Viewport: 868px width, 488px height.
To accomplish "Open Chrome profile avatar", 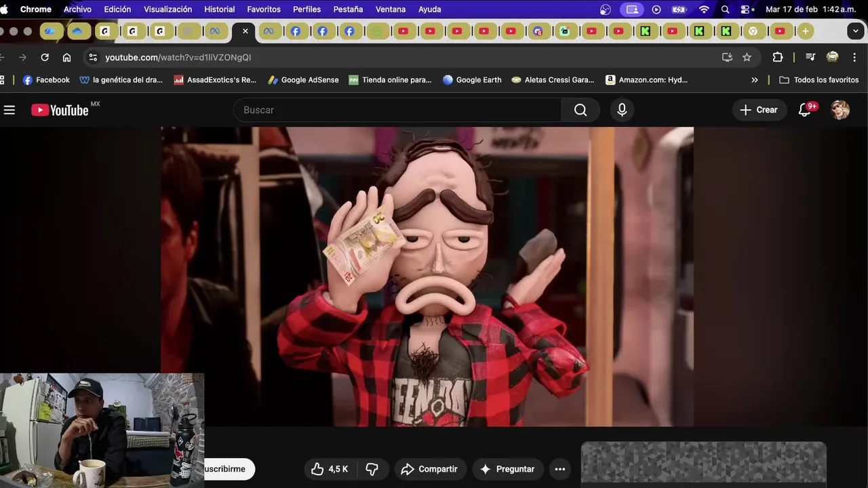I will [832, 58].
